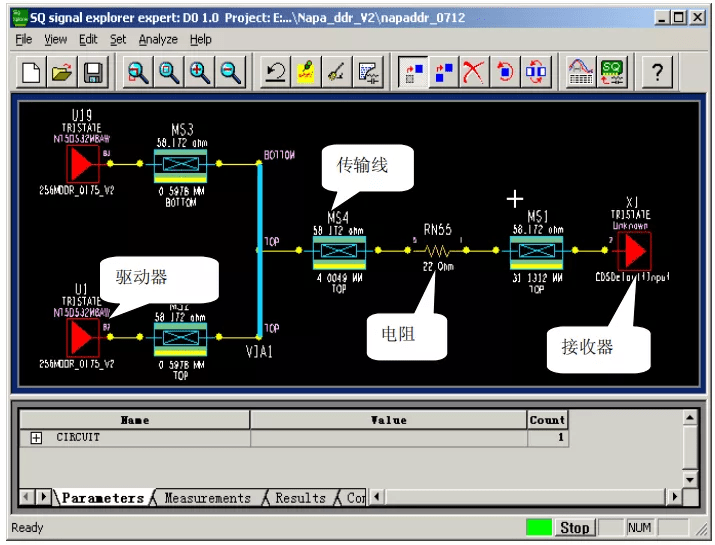Click the CDSDefaultInput model label
The height and width of the screenshot is (545, 715).
point(632,277)
